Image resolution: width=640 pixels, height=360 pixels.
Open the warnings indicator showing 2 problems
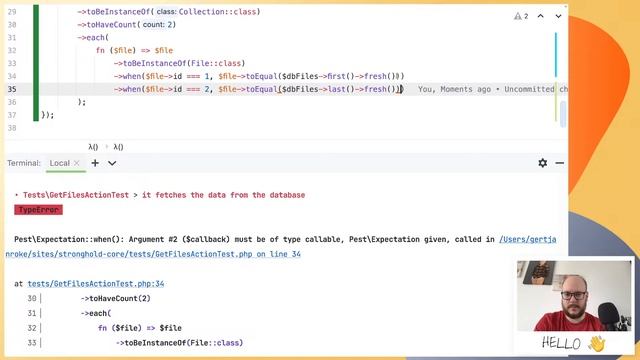(521, 16)
